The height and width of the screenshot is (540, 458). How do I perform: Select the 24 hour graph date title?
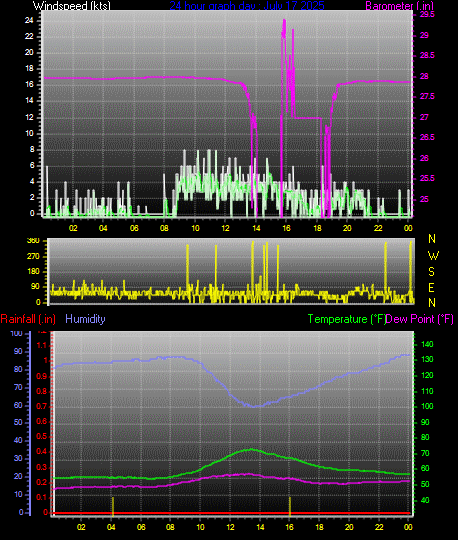tap(247, 5)
